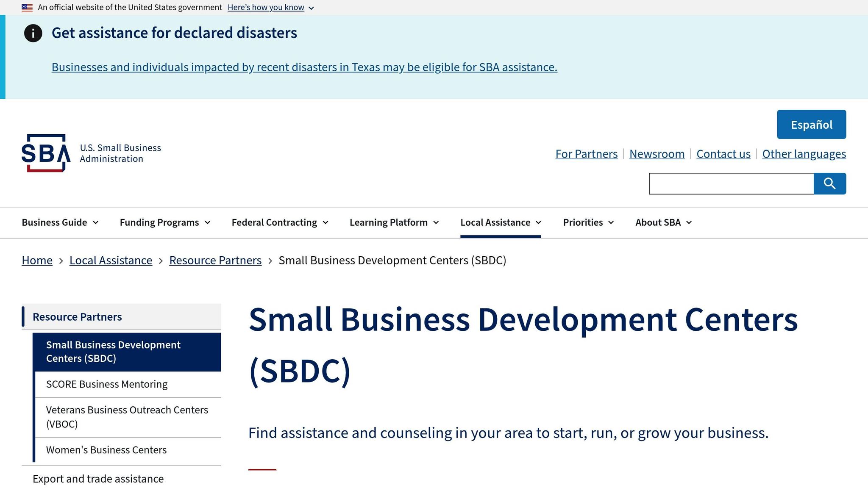Open the Business Guide dropdown menu

(60, 222)
